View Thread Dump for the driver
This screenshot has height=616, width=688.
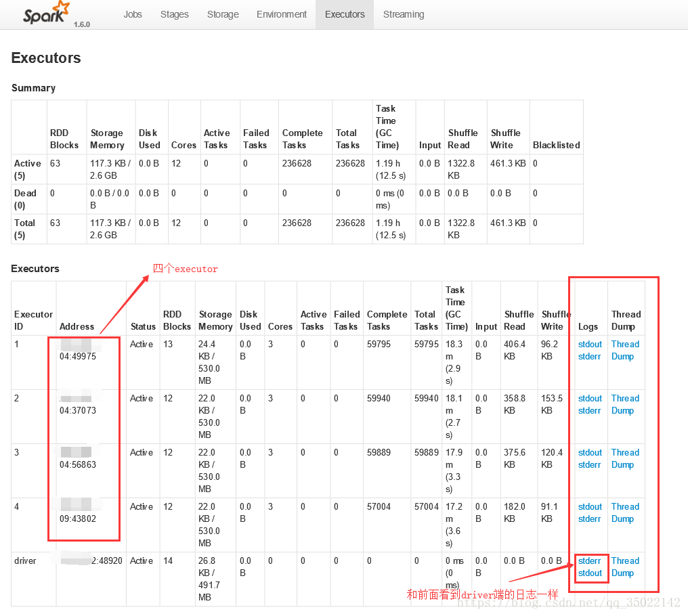click(625, 567)
